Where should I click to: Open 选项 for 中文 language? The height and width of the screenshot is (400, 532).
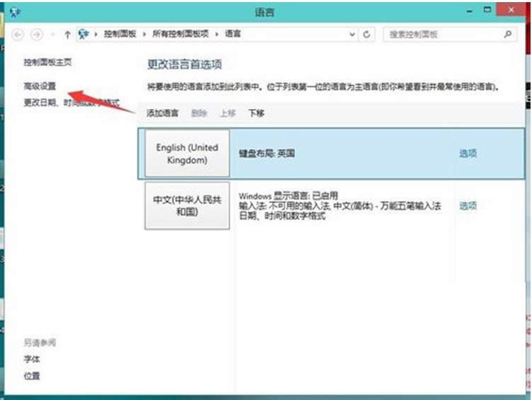click(x=468, y=205)
